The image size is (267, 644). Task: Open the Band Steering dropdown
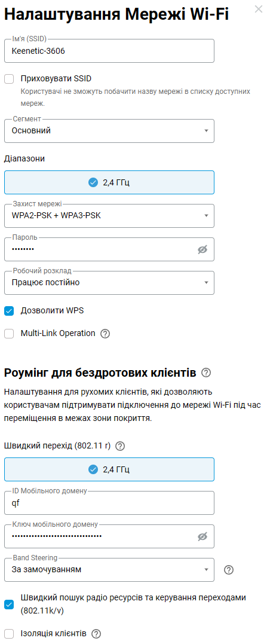[109, 570]
